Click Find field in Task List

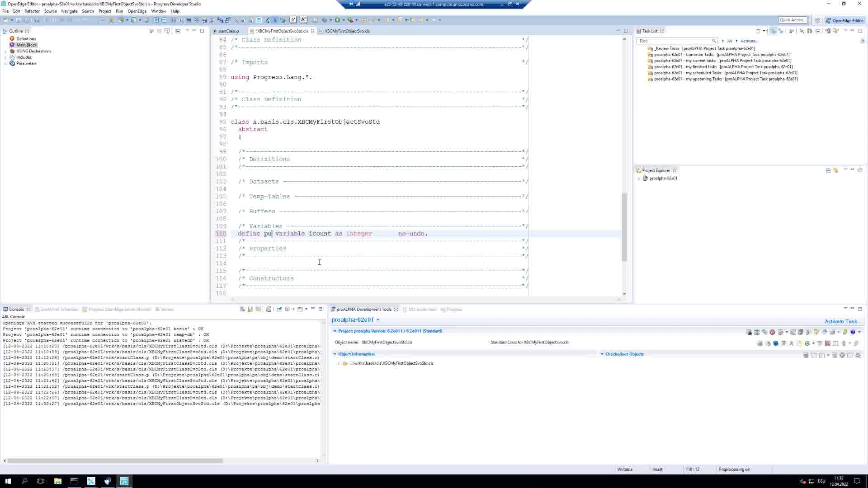coord(674,41)
